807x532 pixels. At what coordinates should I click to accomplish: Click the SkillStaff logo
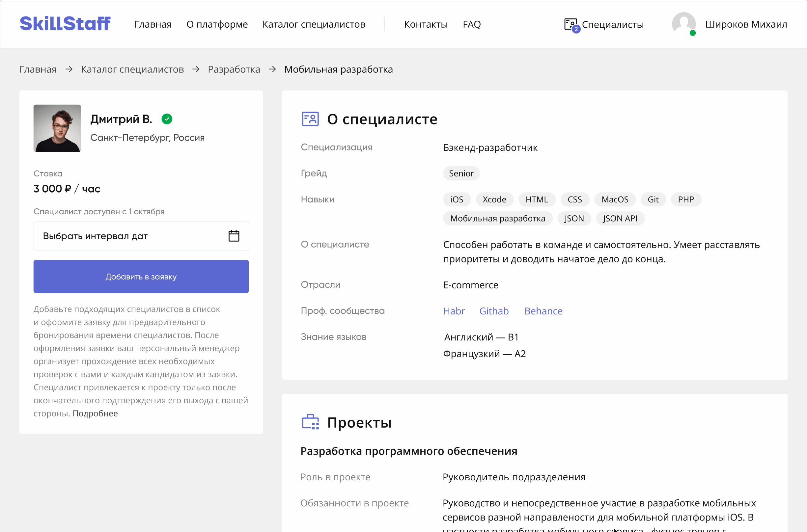pos(65,23)
